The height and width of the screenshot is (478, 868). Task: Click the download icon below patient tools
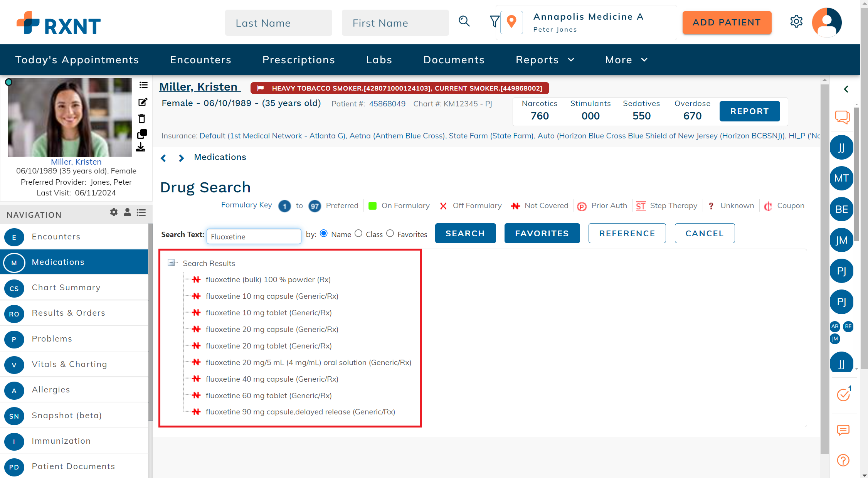[141, 147]
